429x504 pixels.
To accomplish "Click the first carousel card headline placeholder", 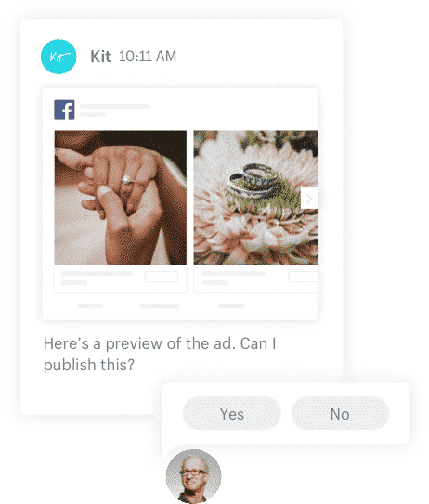I will (97, 274).
